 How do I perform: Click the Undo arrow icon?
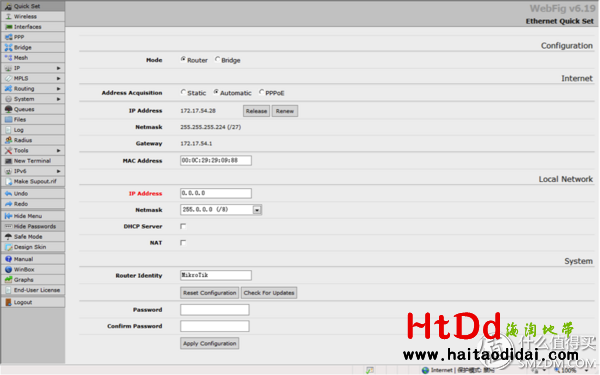pyautogui.click(x=8, y=194)
